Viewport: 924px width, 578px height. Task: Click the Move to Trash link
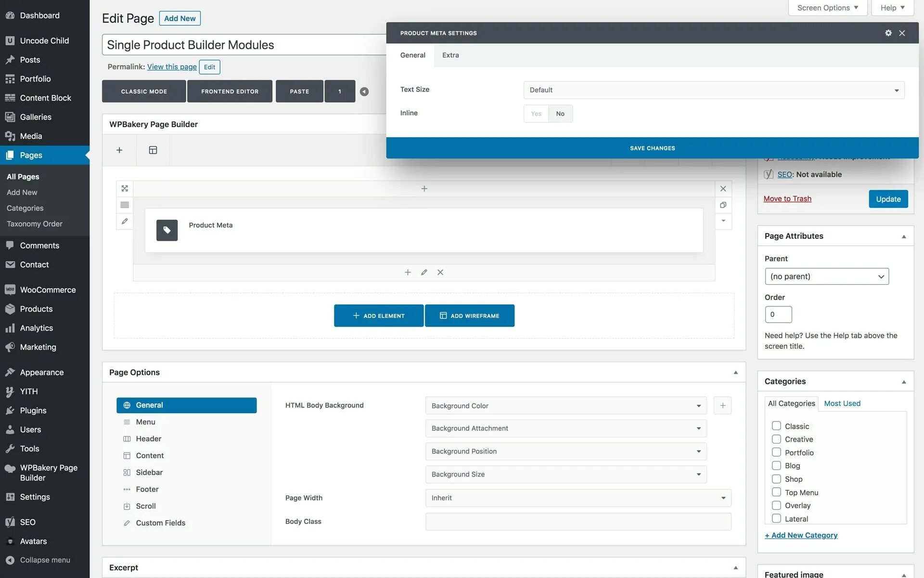click(x=787, y=198)
